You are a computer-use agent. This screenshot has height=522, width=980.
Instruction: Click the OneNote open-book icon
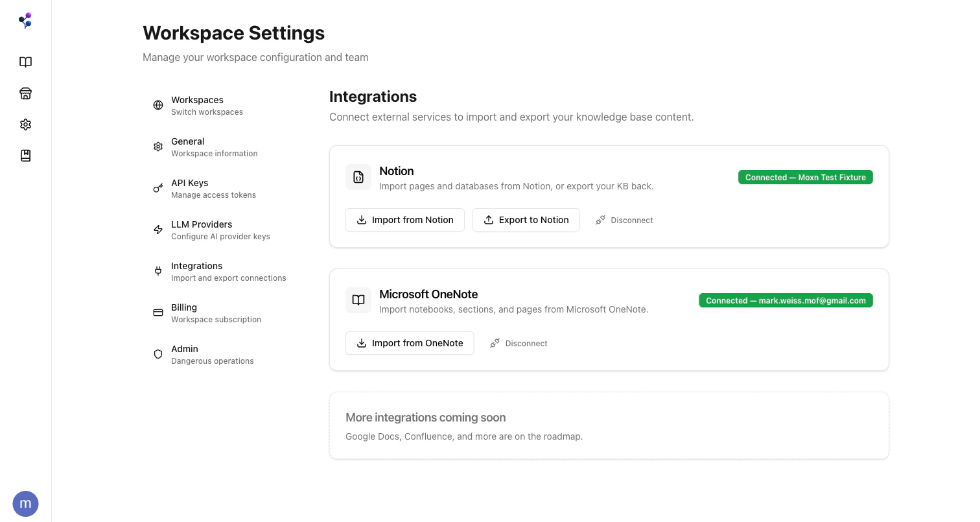pyautogui.click(x=358, y=300)
